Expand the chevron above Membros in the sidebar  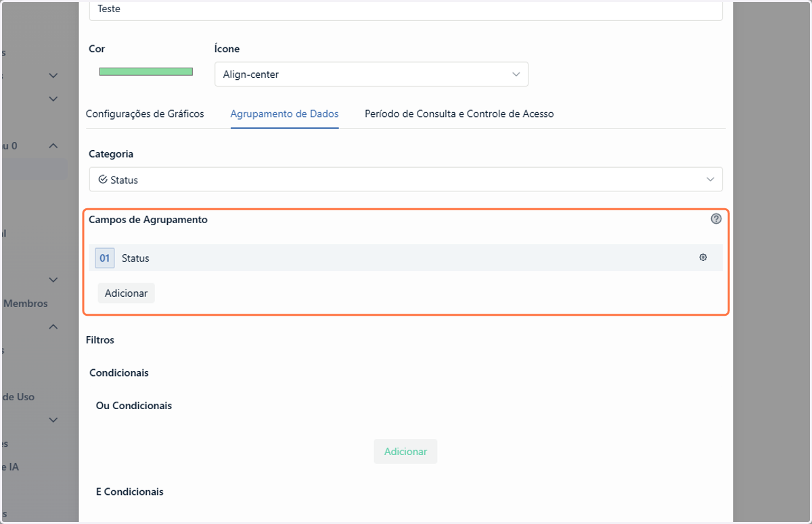click(x=53, y=280)
